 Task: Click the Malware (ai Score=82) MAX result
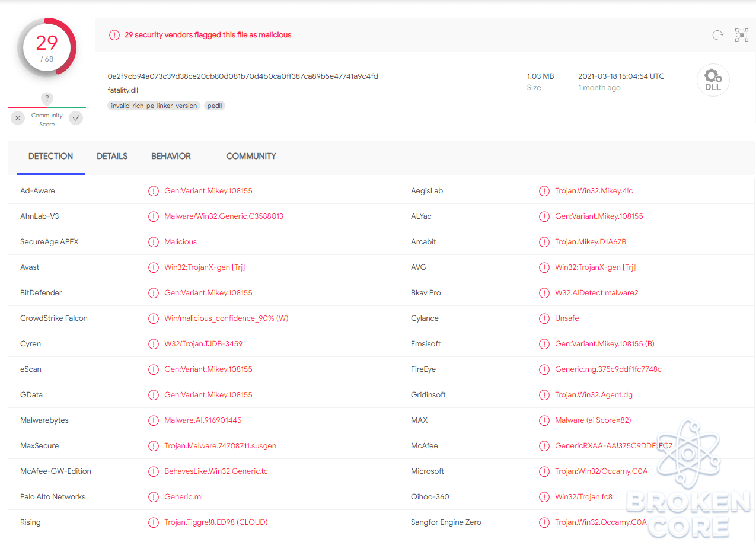593,420
